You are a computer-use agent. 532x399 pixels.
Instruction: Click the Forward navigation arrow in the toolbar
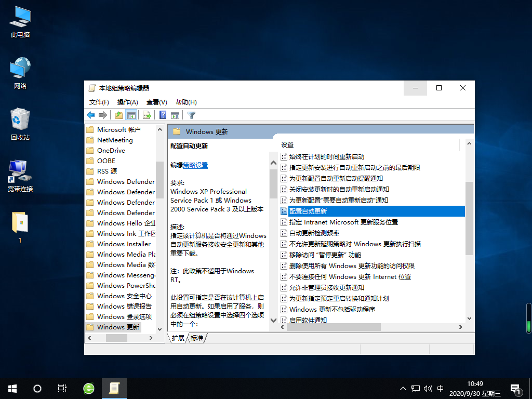coord(102,115)
